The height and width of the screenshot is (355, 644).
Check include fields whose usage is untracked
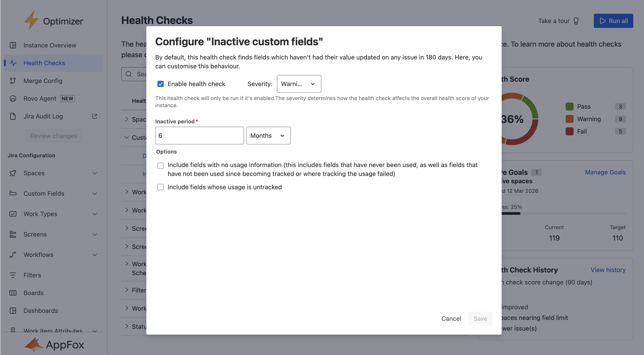pyautogui.click(x=161, y=187)
